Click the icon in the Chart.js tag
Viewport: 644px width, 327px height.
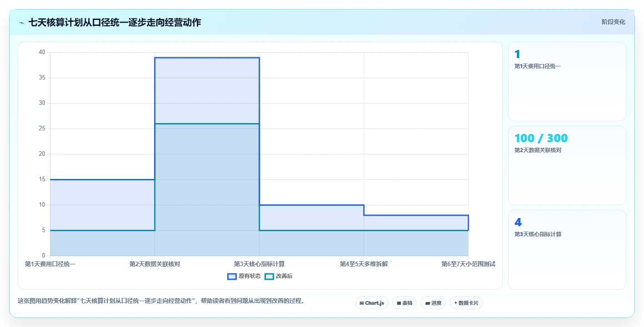[362, 303]
